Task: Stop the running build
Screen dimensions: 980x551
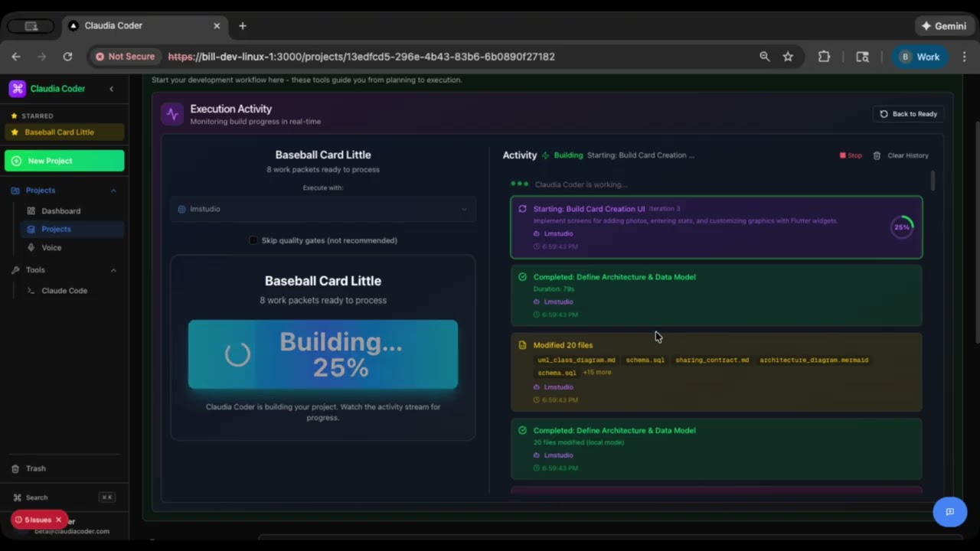Action: pos(851,155)
